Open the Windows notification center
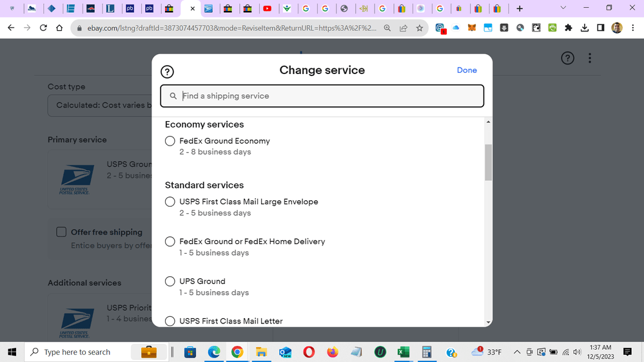644x362 pixels. pyautogui.click(x=628, y=352)
